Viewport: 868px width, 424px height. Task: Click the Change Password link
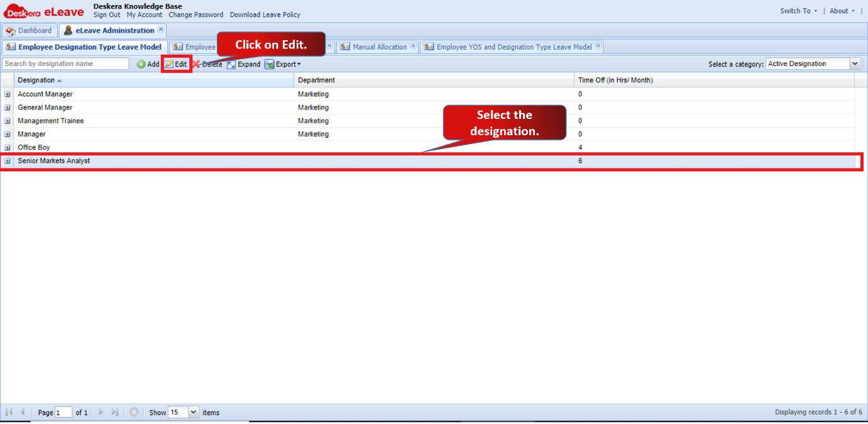click(x=196, y=14)
